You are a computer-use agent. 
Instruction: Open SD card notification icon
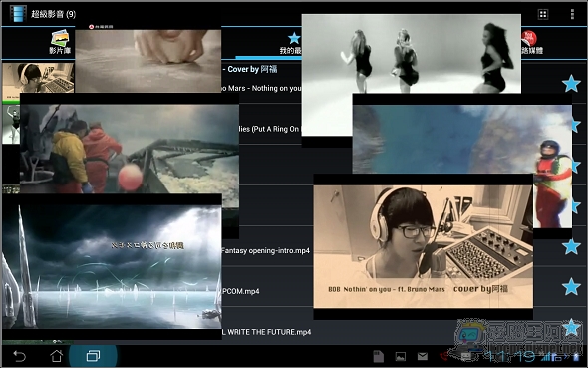point(379,356)
